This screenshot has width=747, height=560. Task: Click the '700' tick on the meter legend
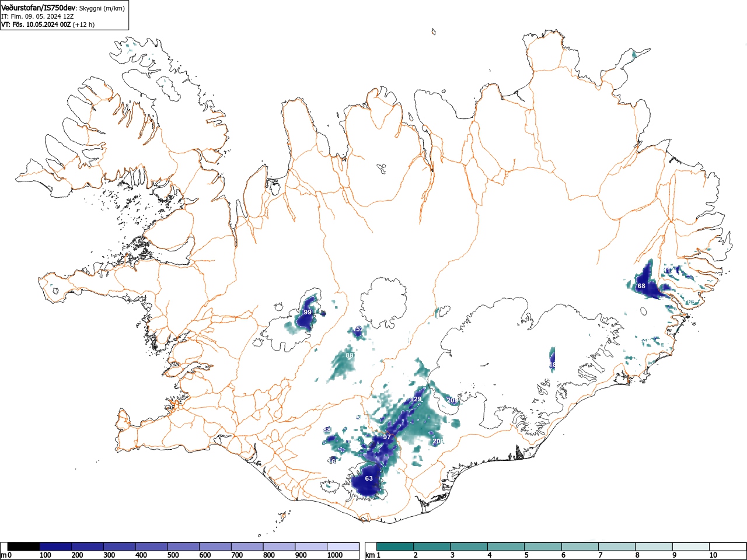click(237, 555)
